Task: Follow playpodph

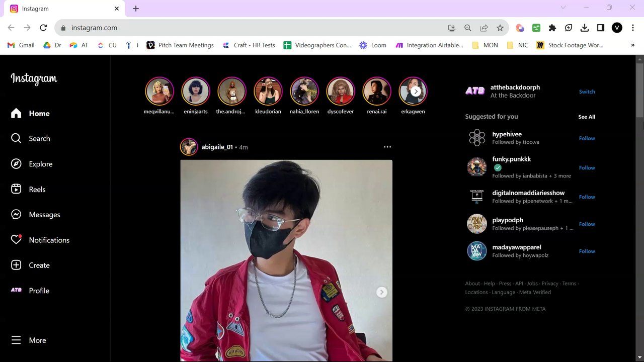Action: click(x=587, y=224)
